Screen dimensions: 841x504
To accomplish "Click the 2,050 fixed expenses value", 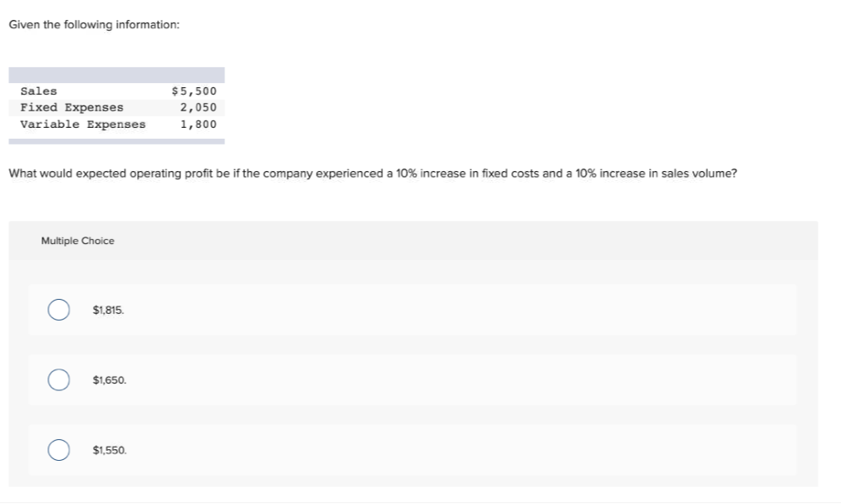I will tap(199, 107).
